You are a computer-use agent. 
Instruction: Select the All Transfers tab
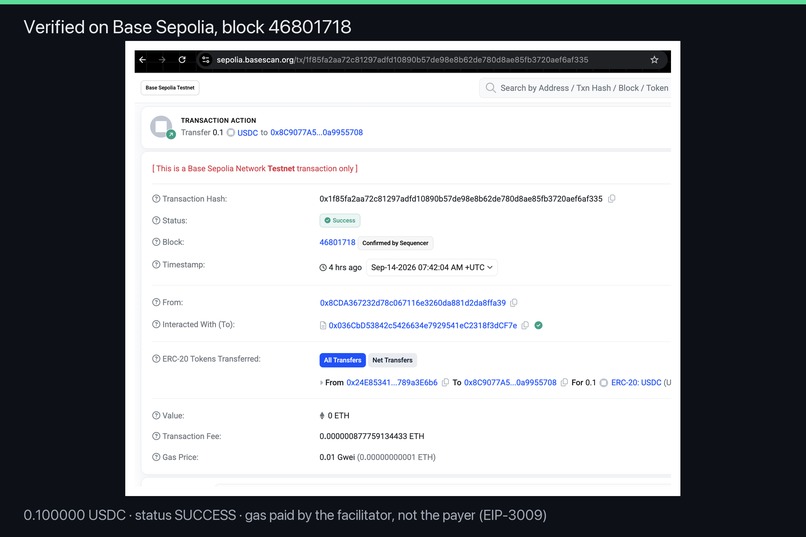click(x=342, y=360)
